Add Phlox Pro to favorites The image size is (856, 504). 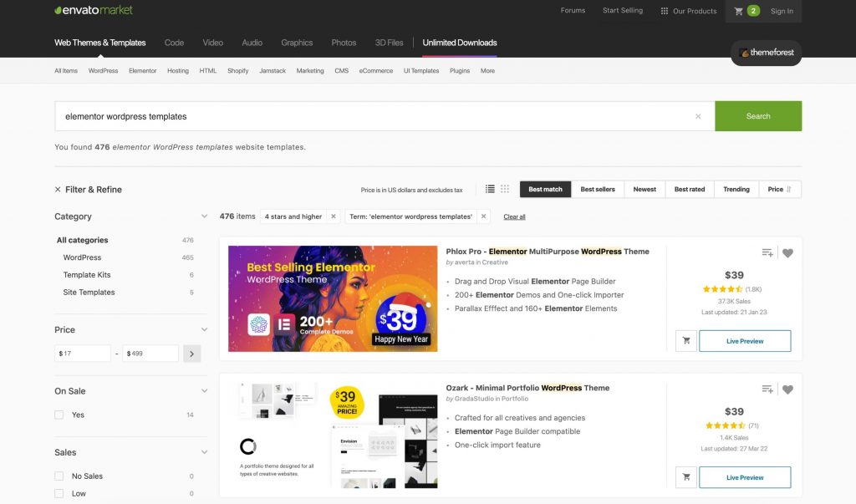coord(787,252)
